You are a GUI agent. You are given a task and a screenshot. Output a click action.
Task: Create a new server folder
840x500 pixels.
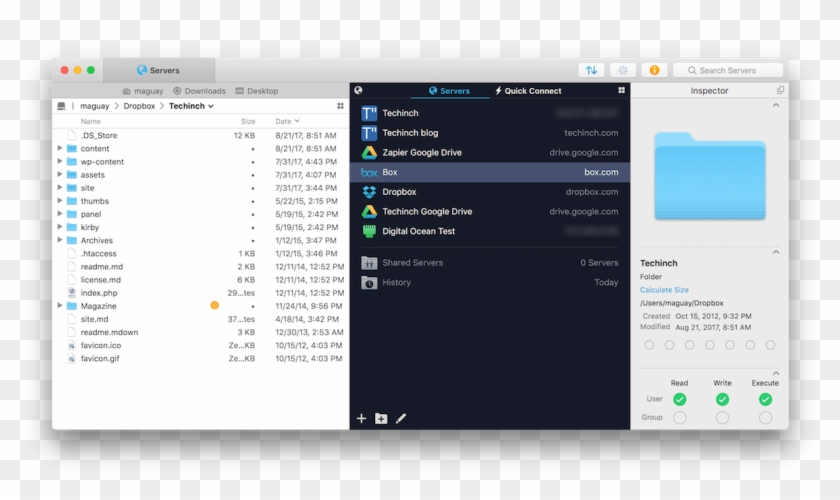coord(381,418)
